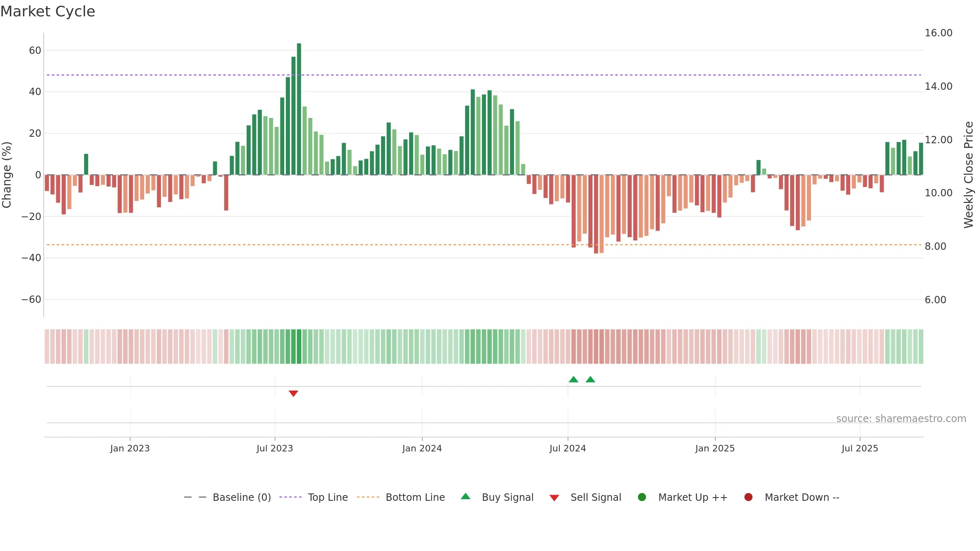This screenshot has width=980, height=551.
Task: Click the tallest green bar peaking above 60
Action: coord(299,109)
